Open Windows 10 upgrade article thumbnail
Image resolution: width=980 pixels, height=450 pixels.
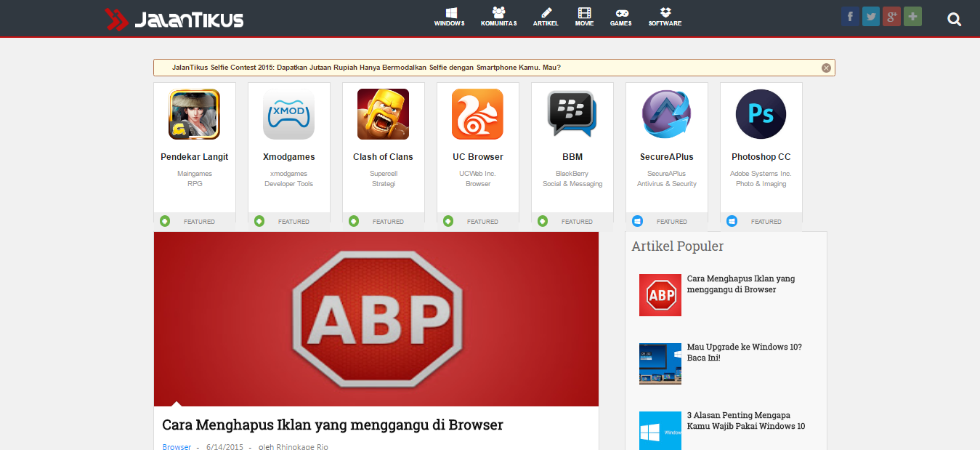660,363
